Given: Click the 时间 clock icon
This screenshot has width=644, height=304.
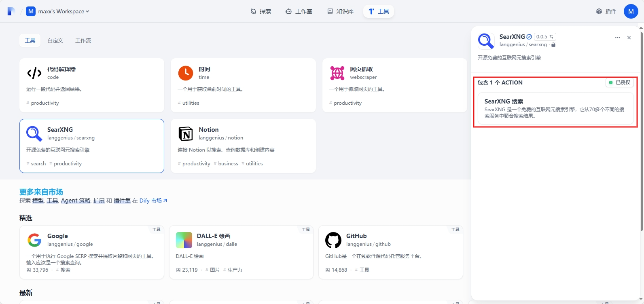Looking at the screenshot, I should [x=186, y=73].
